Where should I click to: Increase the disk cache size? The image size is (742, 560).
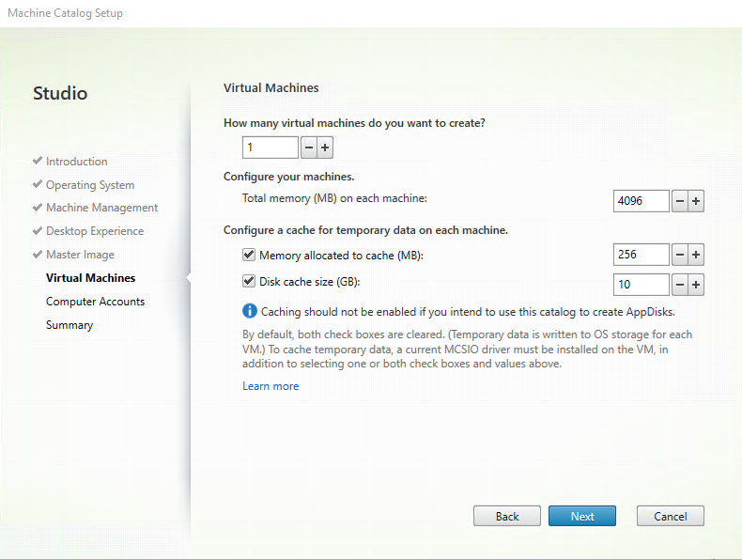click(x=696, y=285)
